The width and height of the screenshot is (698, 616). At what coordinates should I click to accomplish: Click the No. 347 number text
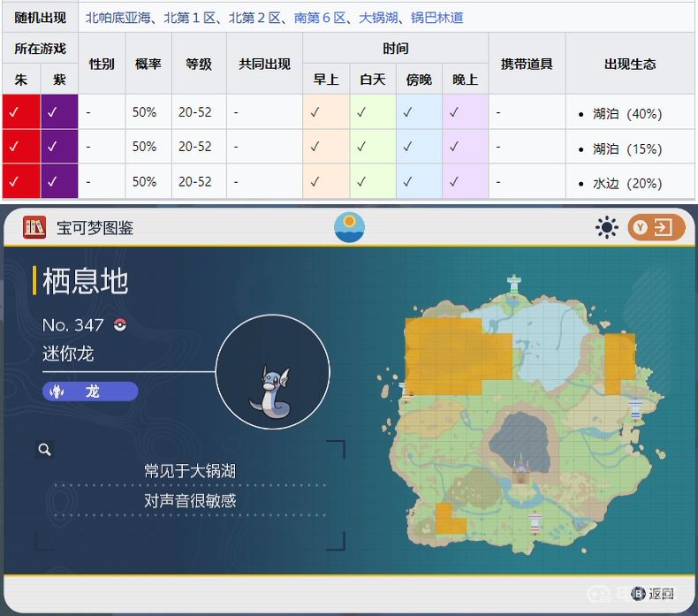pos(73,325)
